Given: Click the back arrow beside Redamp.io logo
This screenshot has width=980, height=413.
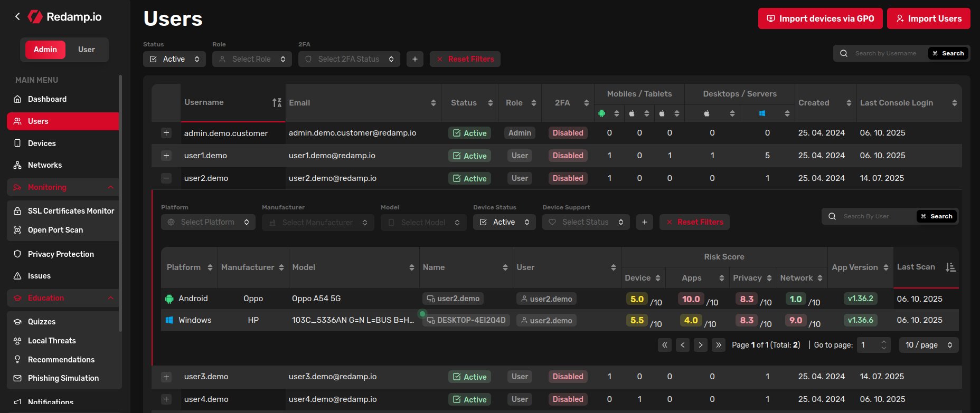Looking at the screenshot, I should pyautogui.click(x=17, y=16).
